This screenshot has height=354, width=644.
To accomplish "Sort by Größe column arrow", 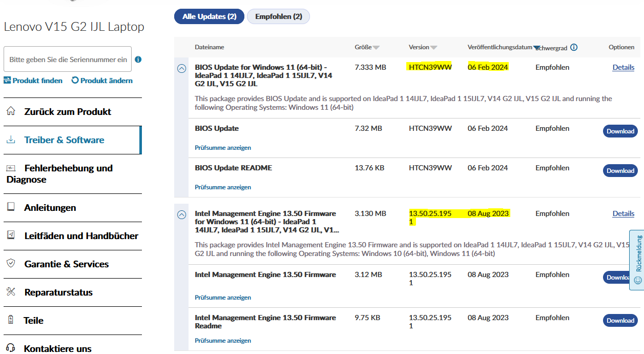I will [x=377, y=48].
